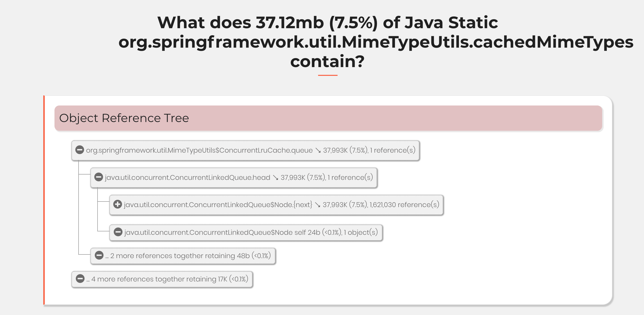Collapse the MimeTypeUtils$ConcurrentLruCache.queue node
The width and height of the screenshot is (644, 315).
click(80, 150)
